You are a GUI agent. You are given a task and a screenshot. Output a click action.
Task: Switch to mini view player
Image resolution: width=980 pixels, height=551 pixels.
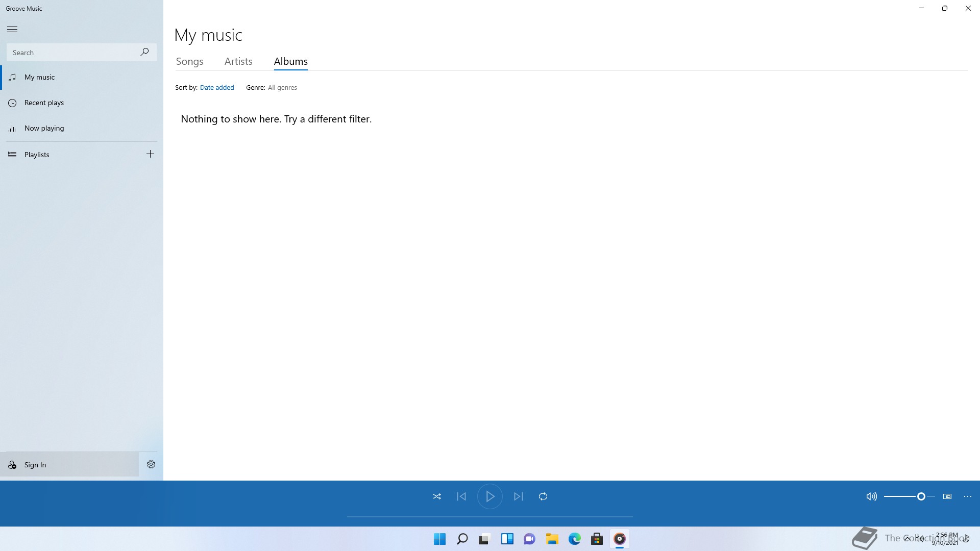[947, 496]
